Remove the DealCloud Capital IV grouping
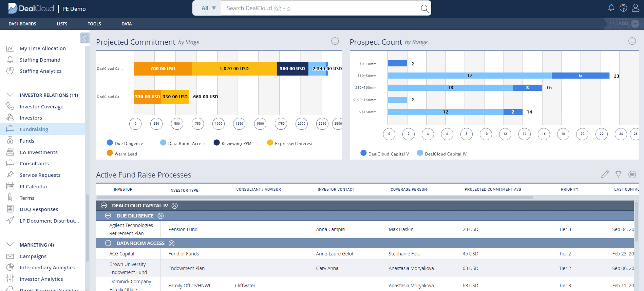644x291 pixels. pyautogui.click(x=175, y=206)
